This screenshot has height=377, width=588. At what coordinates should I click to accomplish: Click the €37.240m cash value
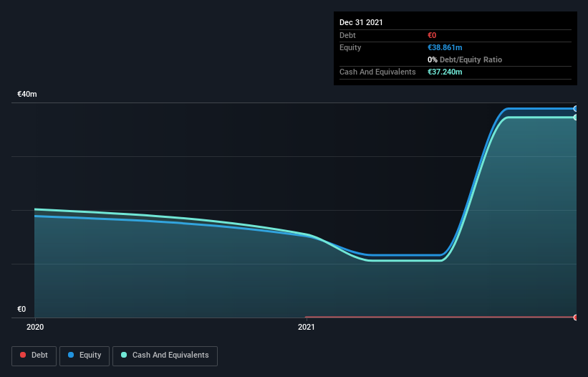click(x=445, y=72)
